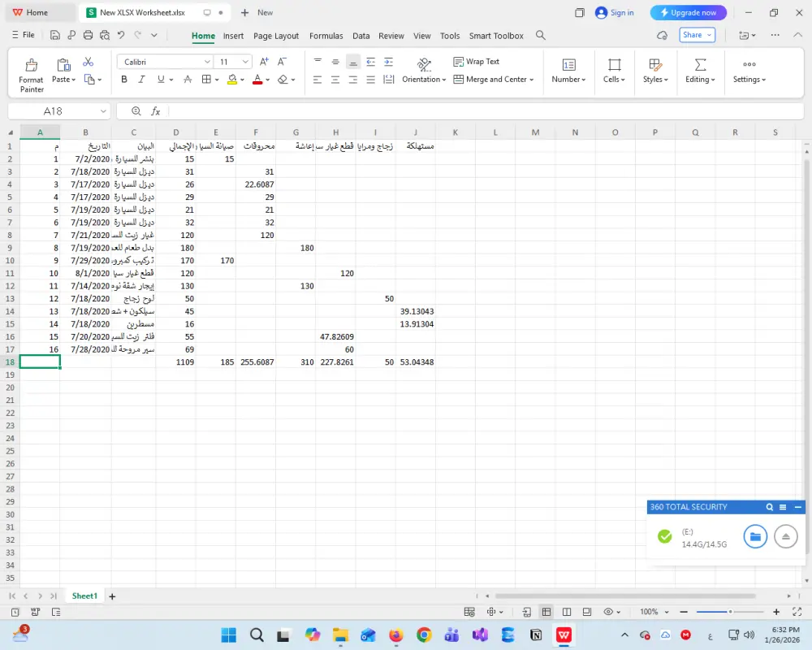Toggle underline formatting
This screenshot has width=812, height=650.
160,79
